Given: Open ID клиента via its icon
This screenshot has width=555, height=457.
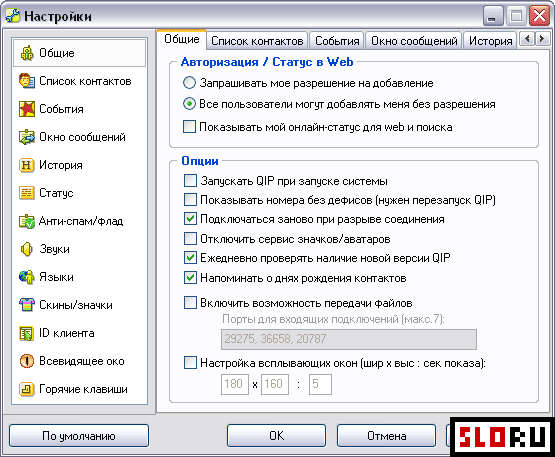Looking at the screenshot, I should click(x=27, y=333).
